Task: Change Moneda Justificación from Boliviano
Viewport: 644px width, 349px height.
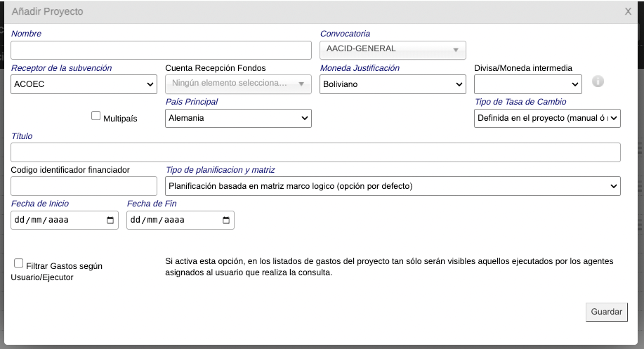Action: pyautogui.click(x=393, y=84)
